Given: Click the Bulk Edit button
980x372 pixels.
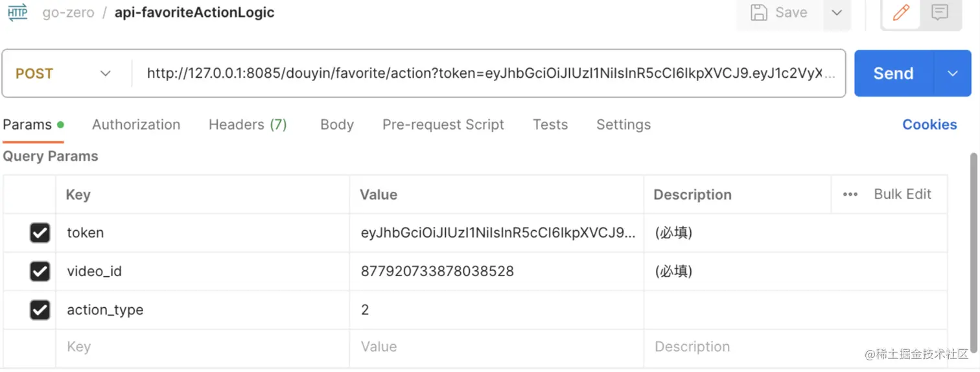Looking at the screenshot, I should pyautogui.click(x=902, y=194).
